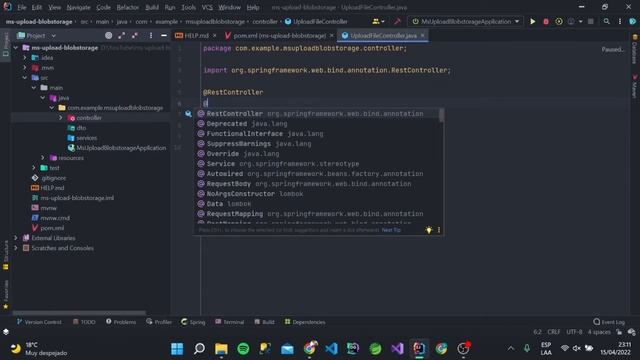Screen dimensions: 640x360
Task: Toggle read-only lock icon in status bar
Action: pos(619,332)
